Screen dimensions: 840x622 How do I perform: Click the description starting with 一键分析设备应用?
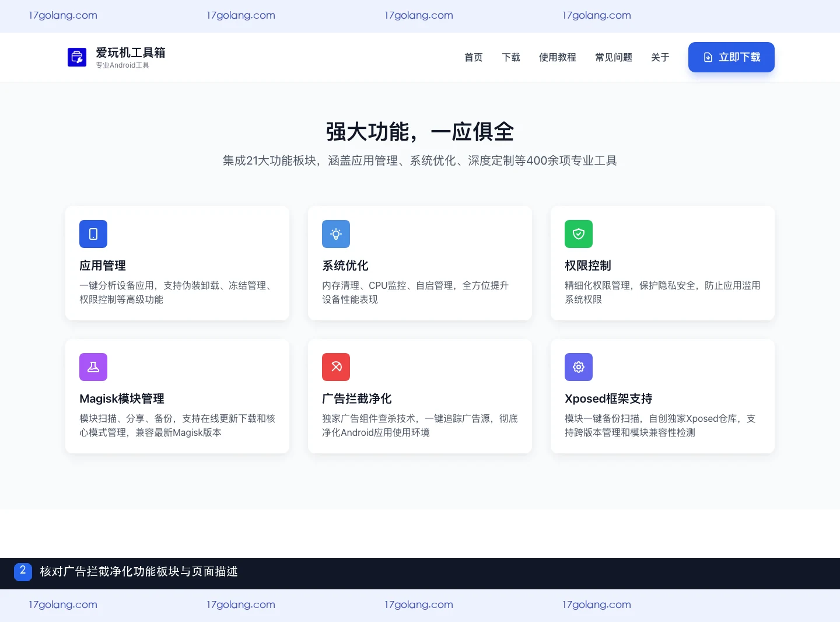(x=177, y=292)
